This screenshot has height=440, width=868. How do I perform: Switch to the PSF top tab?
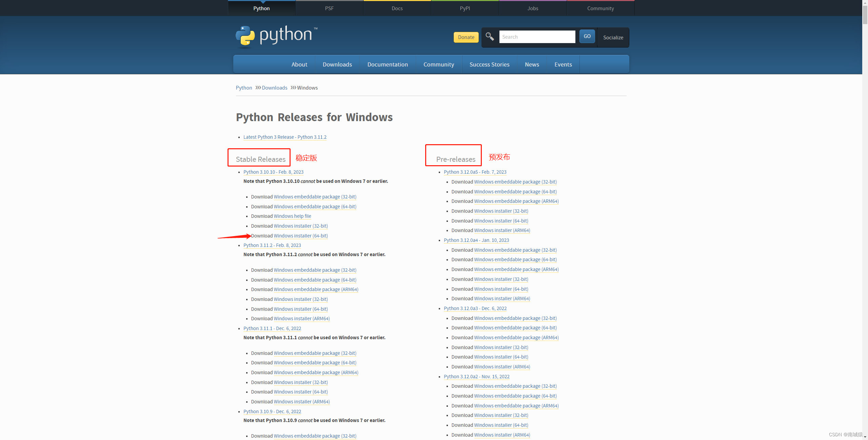pyautogui.click(x=329, y=8)
